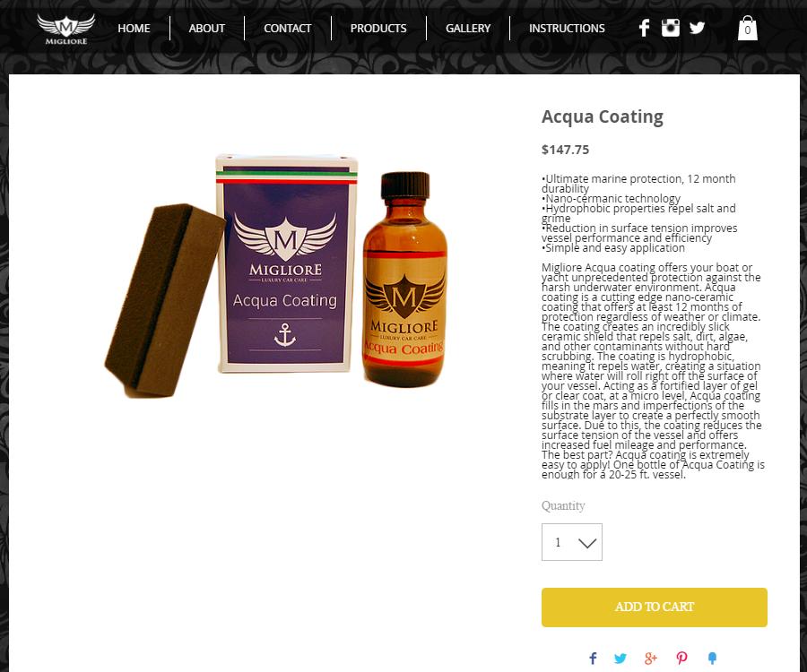Click the Acqua Coating product photo
The width and height of the screenshot is (807, 672).
pyautogui.click(x=276, y=274)
